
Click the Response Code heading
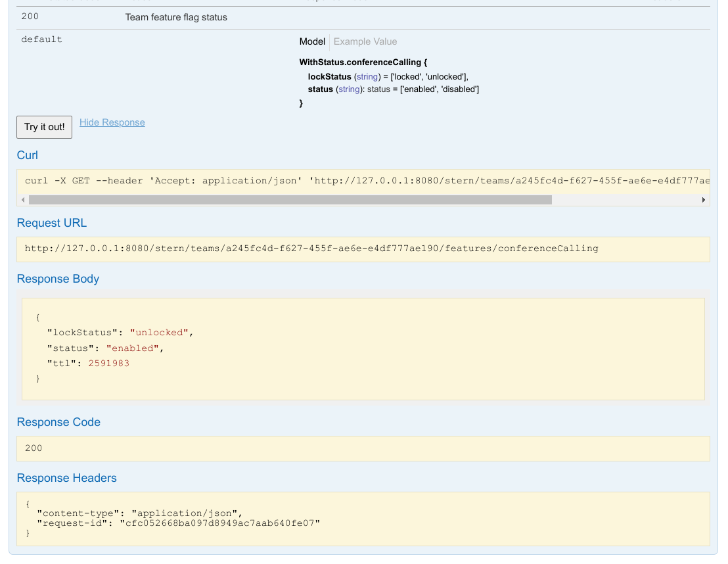pos(58,422)
